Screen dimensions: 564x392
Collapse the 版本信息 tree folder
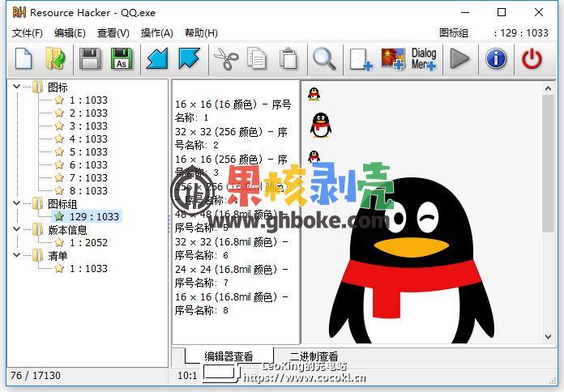pos(16,228)
